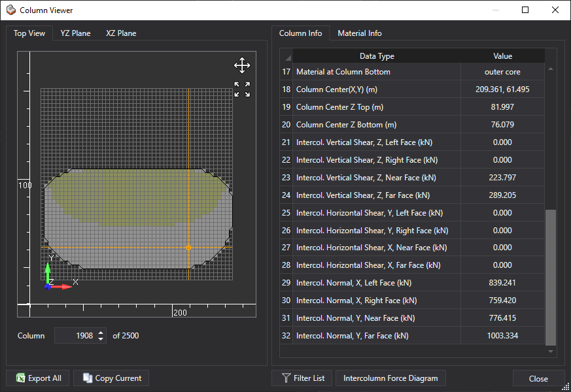Increment column number with up arrow
The width and height of the screenshot is (571, 392).
pos(101,332)
